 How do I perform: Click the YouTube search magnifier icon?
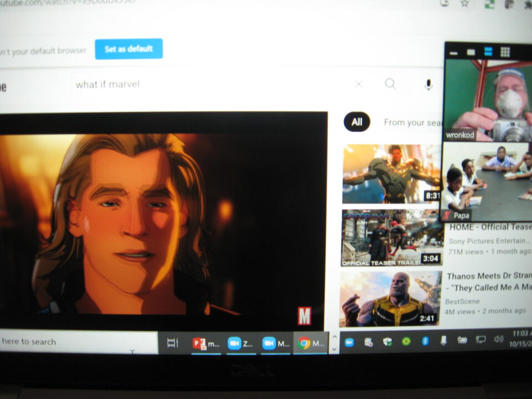click(391, 84)
